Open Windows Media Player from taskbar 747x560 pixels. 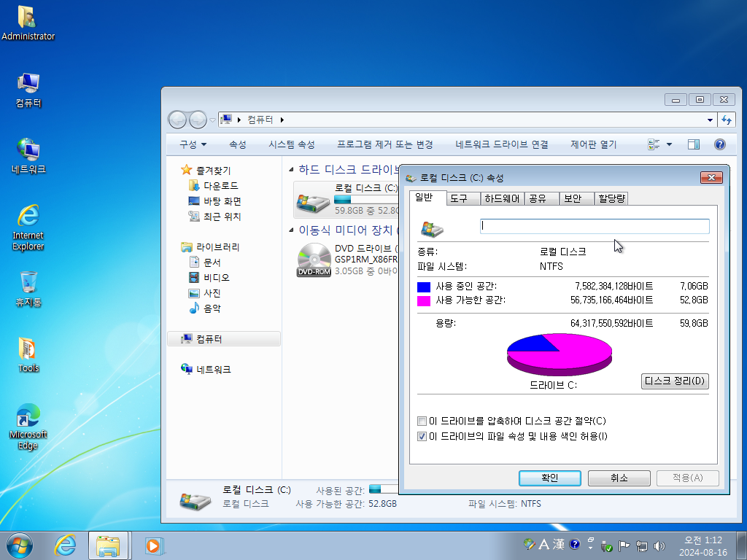(x=154, y=545)
